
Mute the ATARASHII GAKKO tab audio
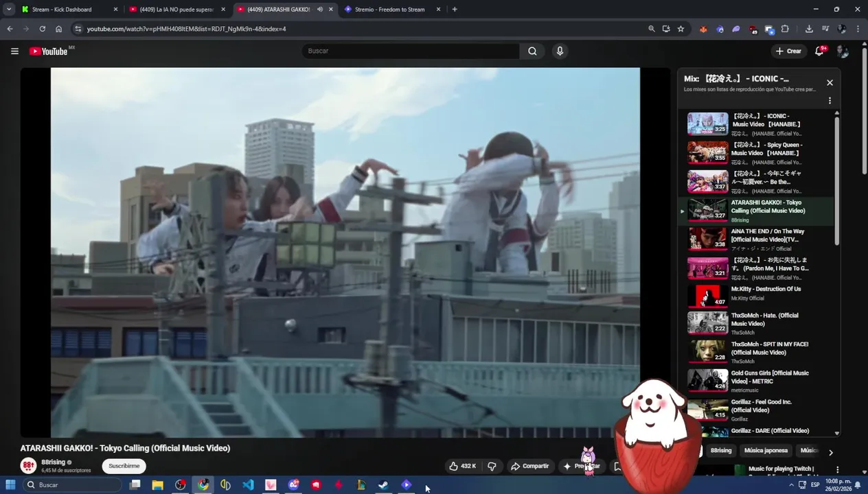tap(320, 10)
